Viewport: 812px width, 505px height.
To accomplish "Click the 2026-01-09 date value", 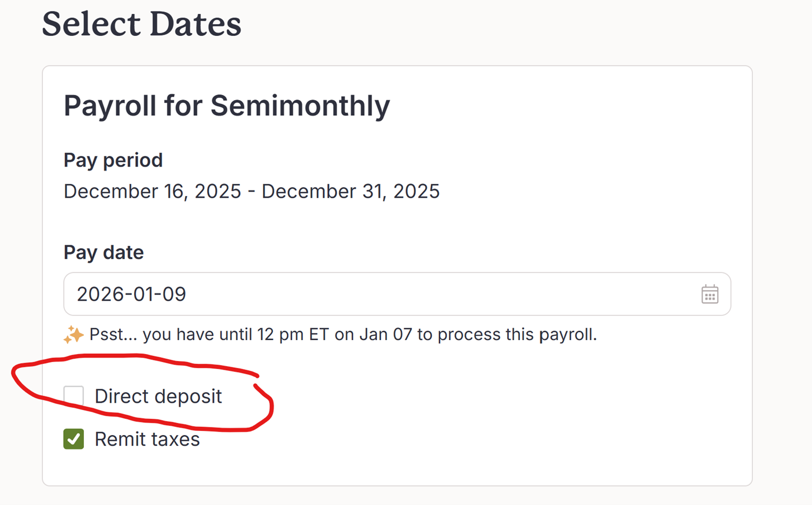I will [131, 294].
